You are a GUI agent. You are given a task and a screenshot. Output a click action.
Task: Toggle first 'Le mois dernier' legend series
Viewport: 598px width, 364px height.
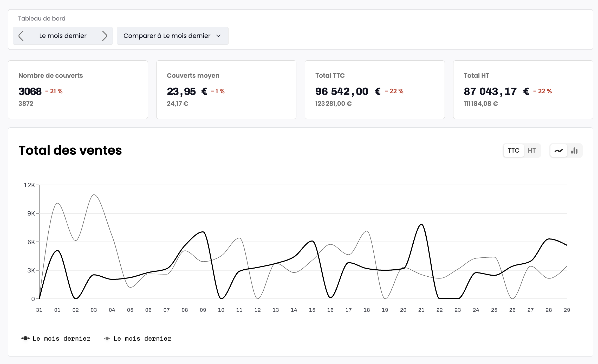61,339
